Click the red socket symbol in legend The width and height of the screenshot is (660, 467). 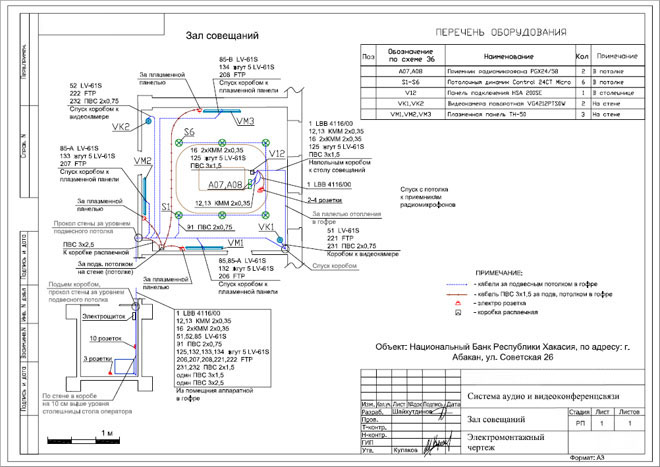pos(457,301)
